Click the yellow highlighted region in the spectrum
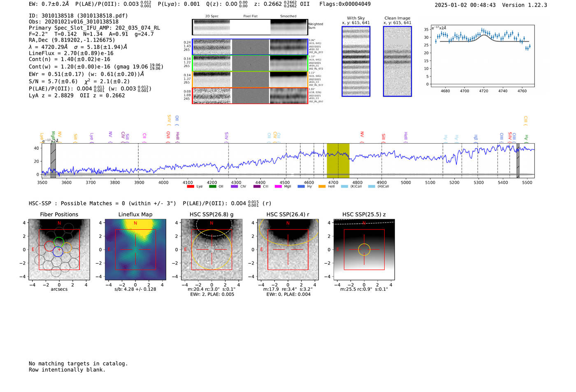The image size is (576, 392). coord(338,160)
